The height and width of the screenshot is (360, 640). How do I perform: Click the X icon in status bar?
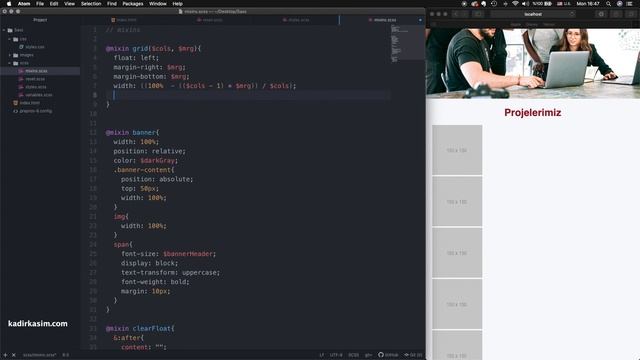point(13,355)
